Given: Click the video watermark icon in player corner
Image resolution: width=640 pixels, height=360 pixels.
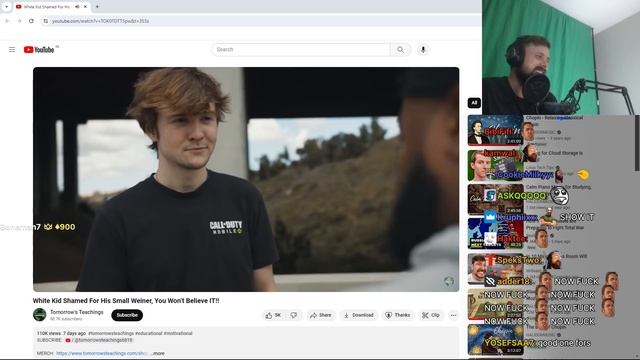Looking at the screenshot, I should point(448,281).
